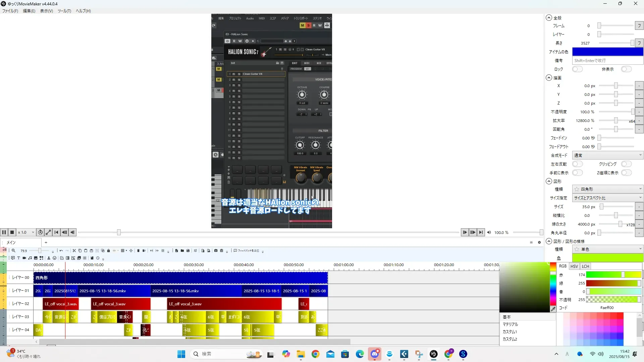The width and height of the screenshot is (644, 362).
Task: Switch to the HSV color tab
Action: [574, 266]
